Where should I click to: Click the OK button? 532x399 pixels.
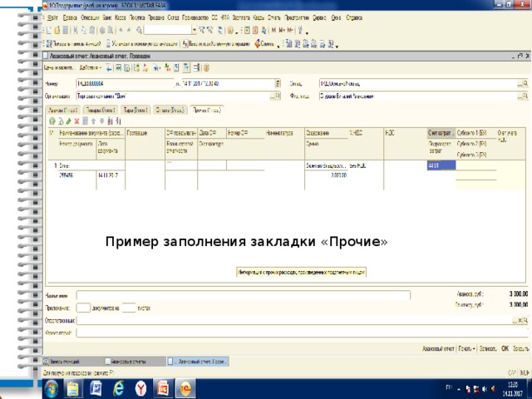(x=505, y=348)
